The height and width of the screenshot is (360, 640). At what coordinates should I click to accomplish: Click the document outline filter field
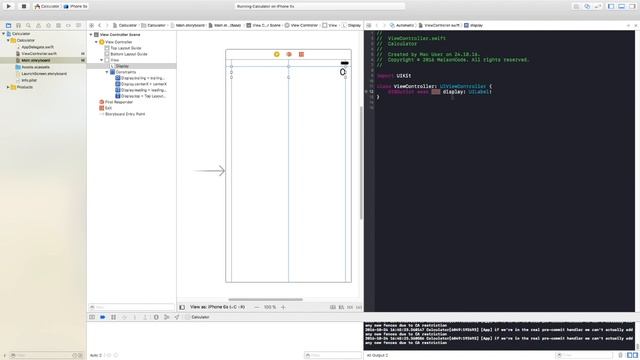(131, 307)
